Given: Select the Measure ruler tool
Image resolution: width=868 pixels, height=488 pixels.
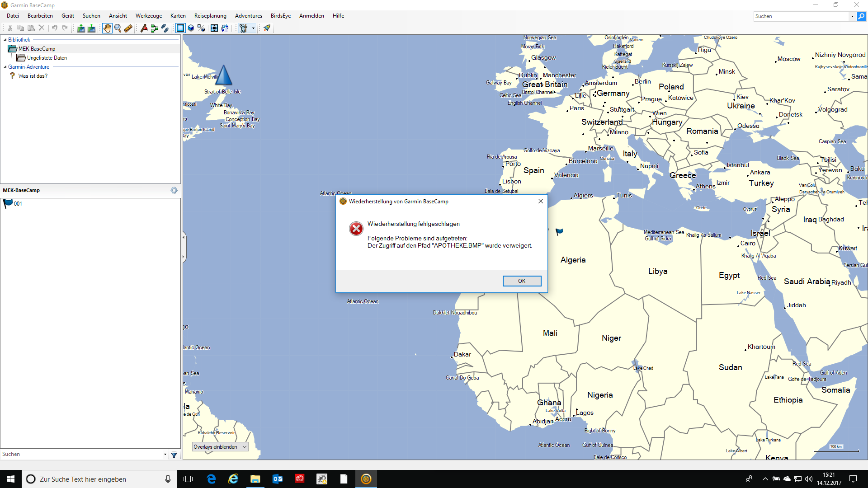Looking at the screenshot, I should pos(128,28).
